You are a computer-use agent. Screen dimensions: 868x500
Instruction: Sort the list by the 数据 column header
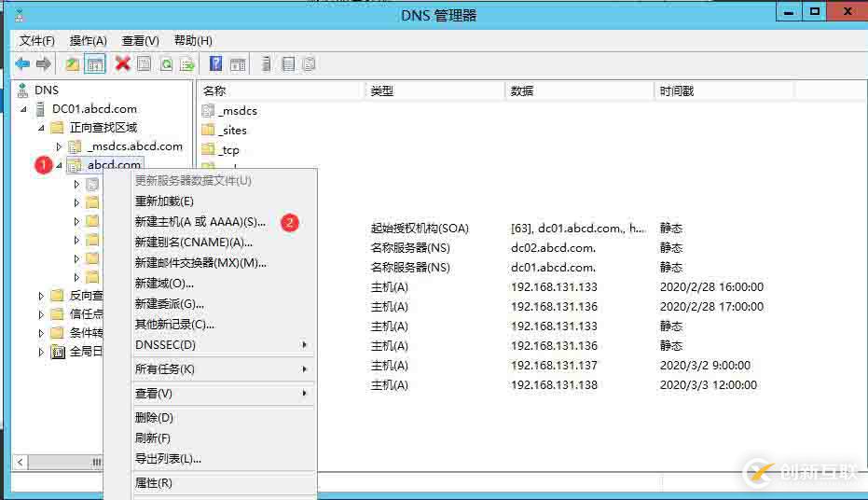pos(580,90)
